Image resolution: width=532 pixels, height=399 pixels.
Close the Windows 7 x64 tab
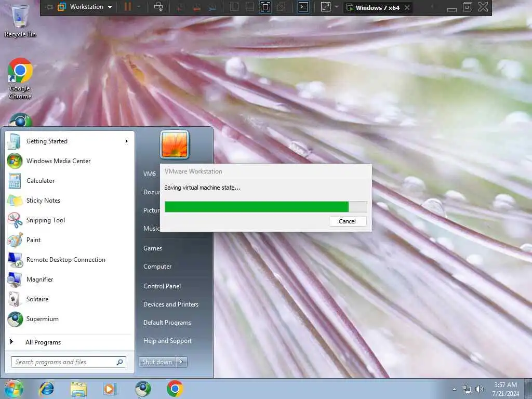(407, 7)
